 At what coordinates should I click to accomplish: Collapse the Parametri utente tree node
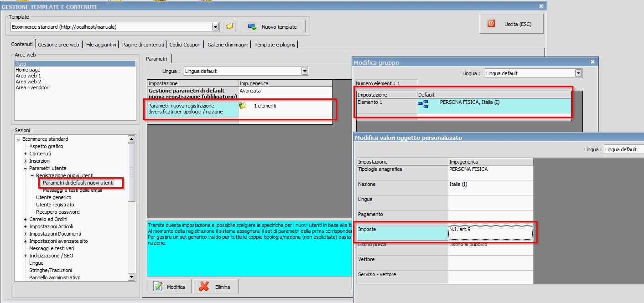(26, 168)
